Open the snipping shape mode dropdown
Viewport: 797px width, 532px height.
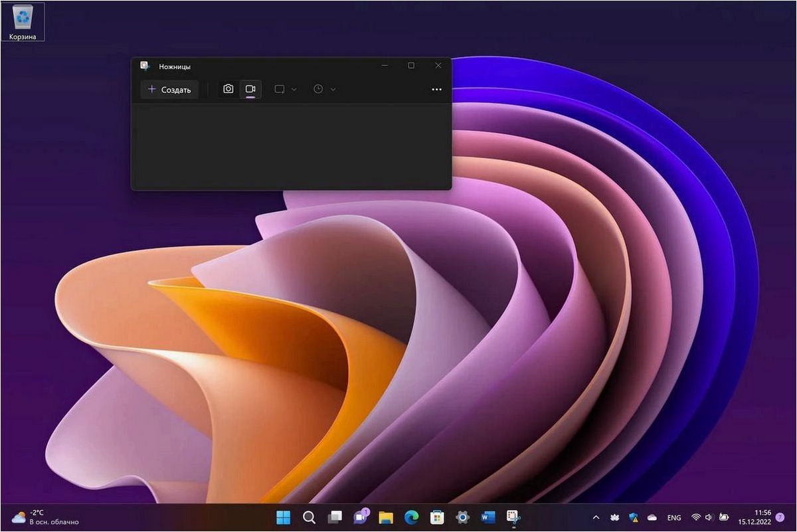coord(286,89)
